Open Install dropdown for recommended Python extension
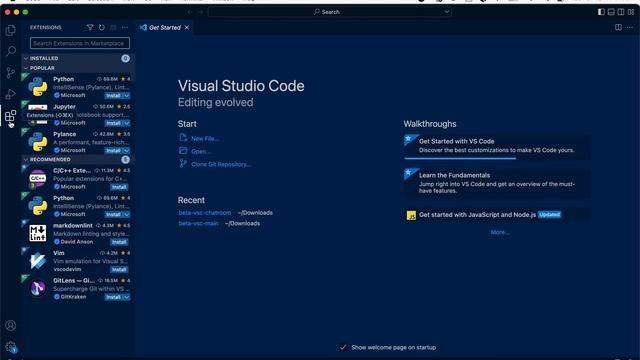 pyautogui.click(x=127, y=215)
